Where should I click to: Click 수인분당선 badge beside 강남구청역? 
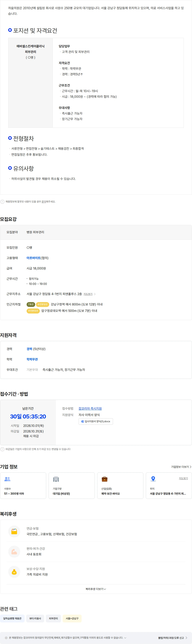coord(42,304)
